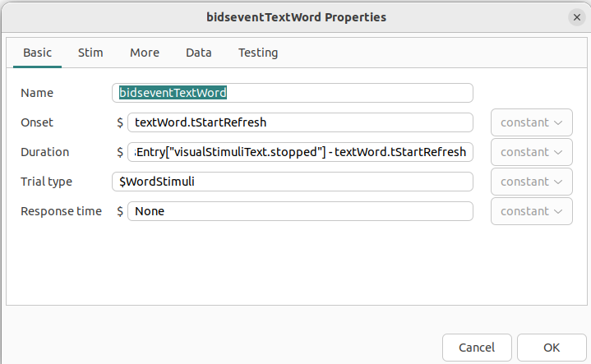
Task: Click the Onset label text
Action: pos(37,122)
